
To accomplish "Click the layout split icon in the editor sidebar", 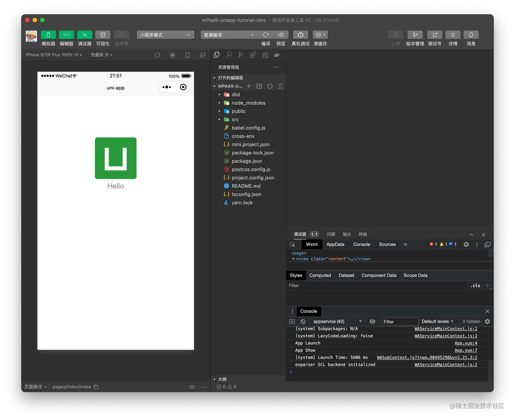I will pos(265,55).
